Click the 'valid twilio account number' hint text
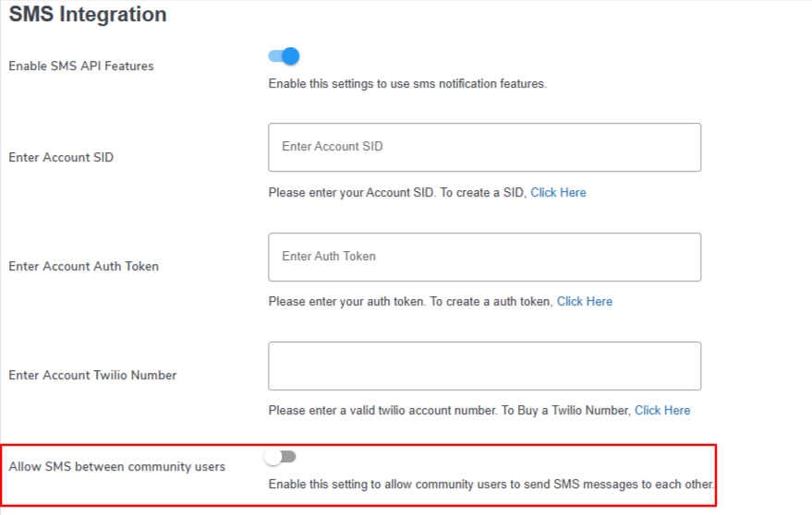This screenshot has height=515, width=812. point(450,411)
